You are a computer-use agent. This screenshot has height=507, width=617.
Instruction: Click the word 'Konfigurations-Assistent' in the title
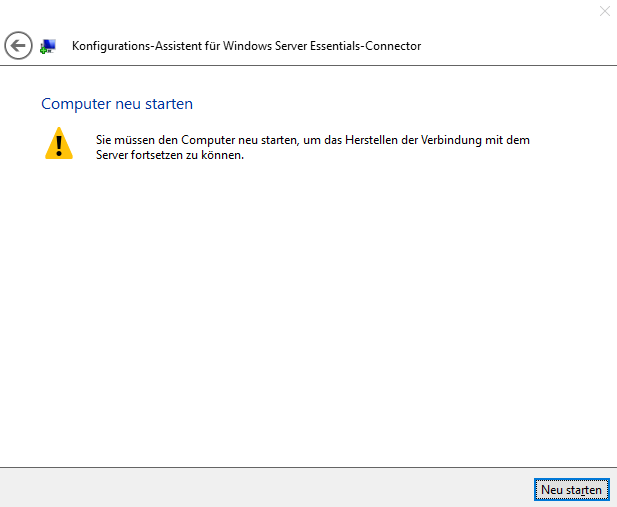tap(135, 46)
